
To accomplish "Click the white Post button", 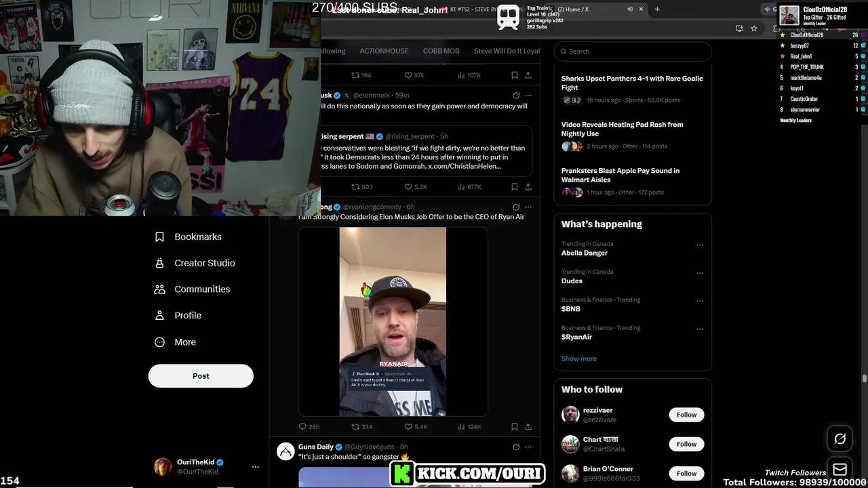I will click(201, 376).
